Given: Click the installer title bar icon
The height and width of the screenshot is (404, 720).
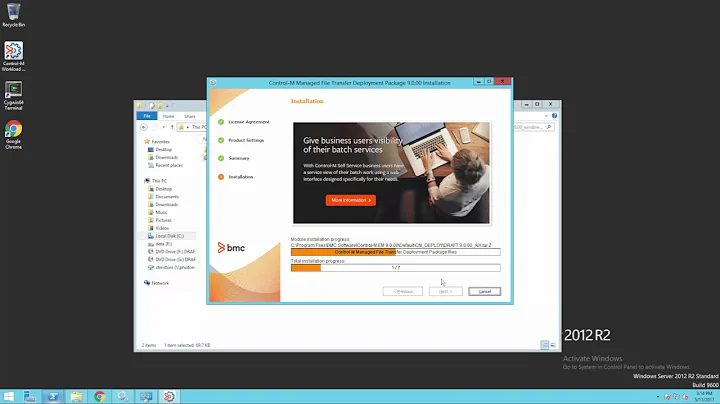Looking at the screenshot, I should [x=213, y=83].
